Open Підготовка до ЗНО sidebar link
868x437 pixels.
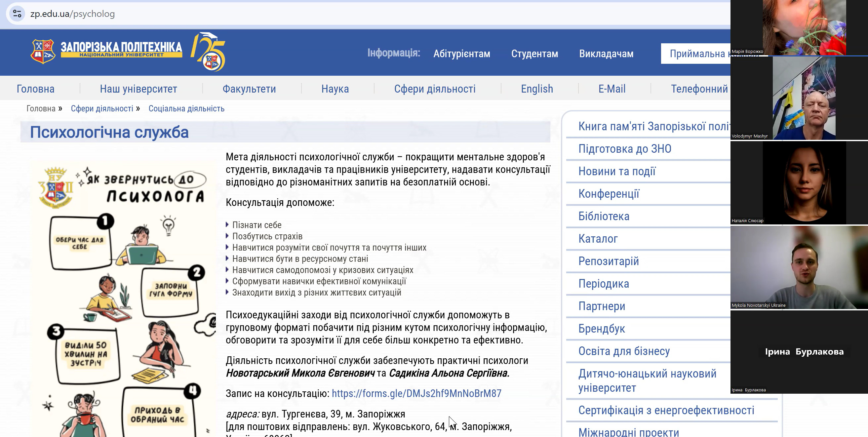pos(624,149)
